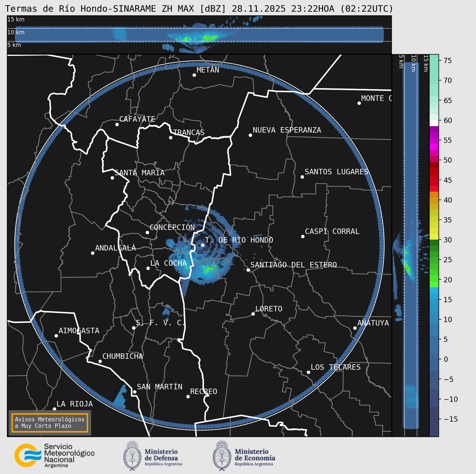This screenshot has width=476, height=474.
Task: Click the white dot marking Santiago del Estero
Action: (248, 270)
